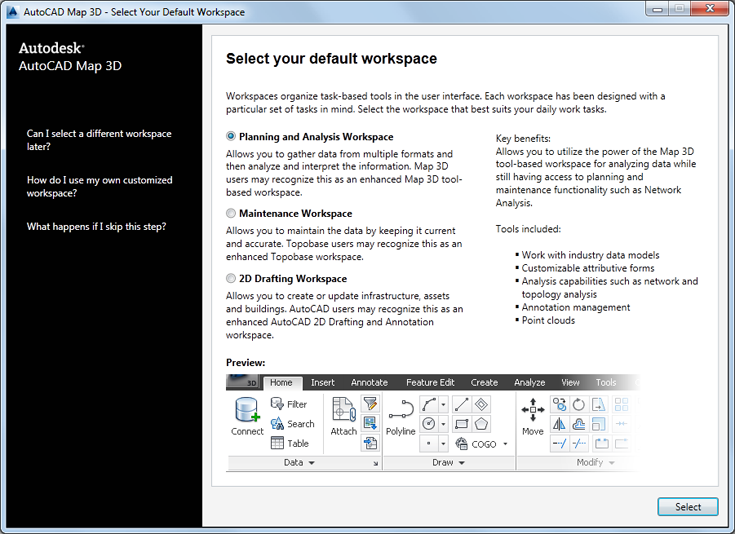
Task: Click the funnel-with-pencil query icon
Action: [370, 404]
